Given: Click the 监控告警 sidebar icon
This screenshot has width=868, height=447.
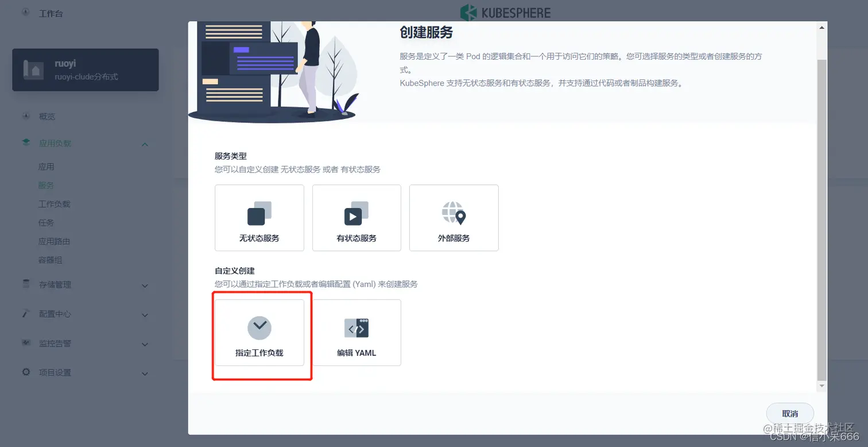Looking at the screenshot, I should (x=26, y=344).
